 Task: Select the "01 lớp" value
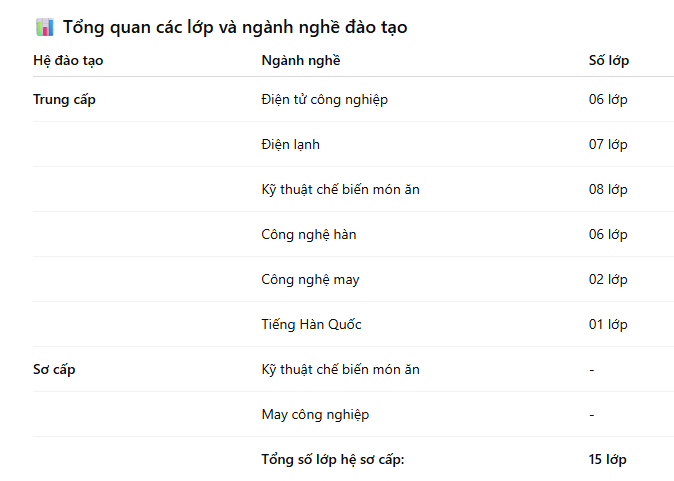(608, 325)
